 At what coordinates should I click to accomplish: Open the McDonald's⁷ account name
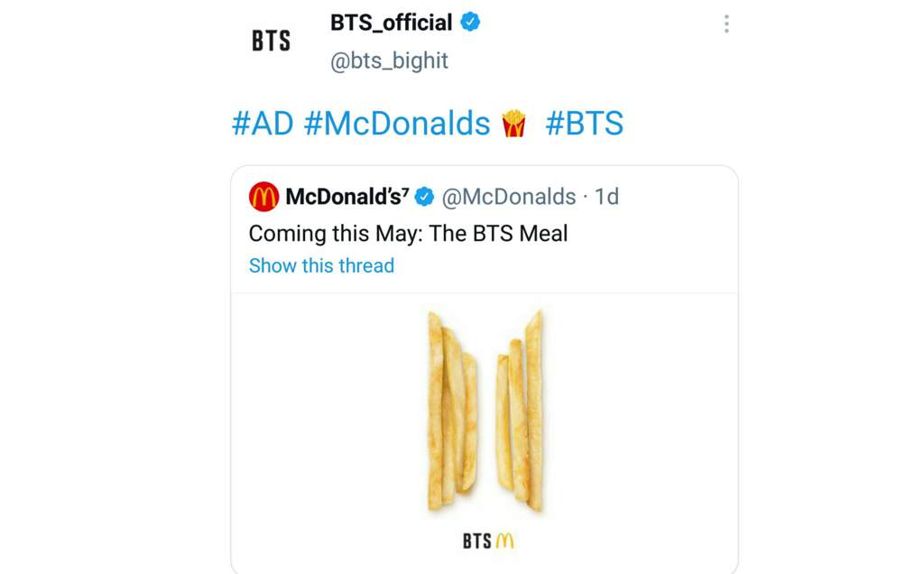click(347, 196)
